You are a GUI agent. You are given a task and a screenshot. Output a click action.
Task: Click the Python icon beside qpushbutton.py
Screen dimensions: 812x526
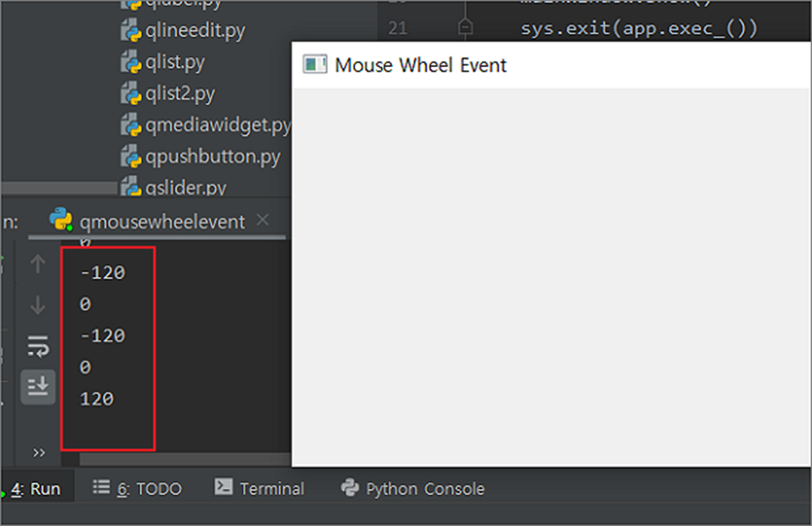point(132,157)
